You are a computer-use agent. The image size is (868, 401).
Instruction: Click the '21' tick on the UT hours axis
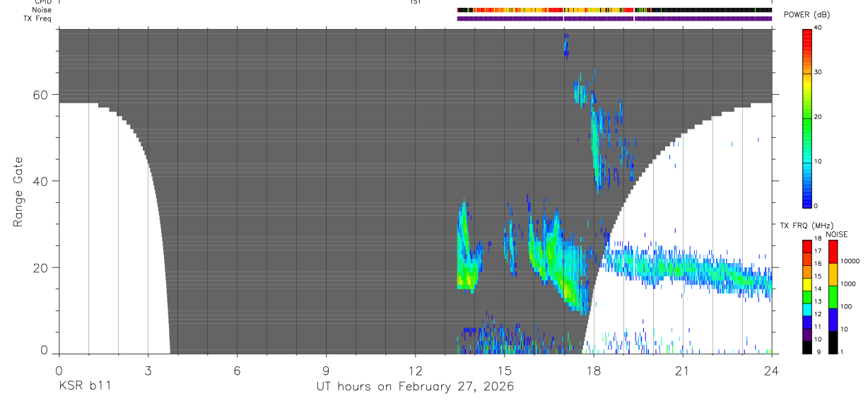[x=683, y=370]
